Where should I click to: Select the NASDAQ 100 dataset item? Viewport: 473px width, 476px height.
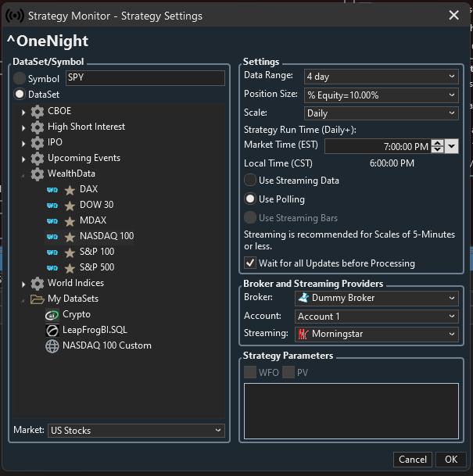point(106,236)
